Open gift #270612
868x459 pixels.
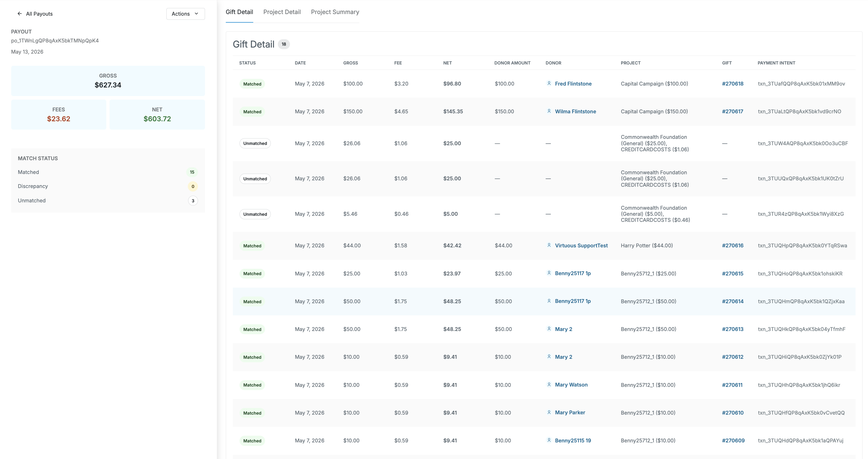pyautogui.click(x=733, y=357)
